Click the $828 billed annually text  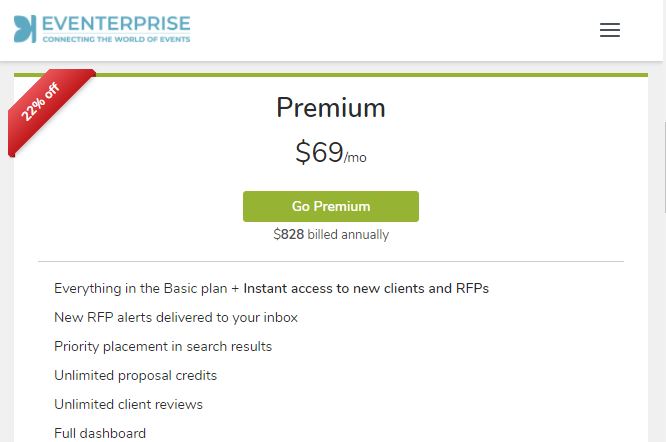(330, 235)
